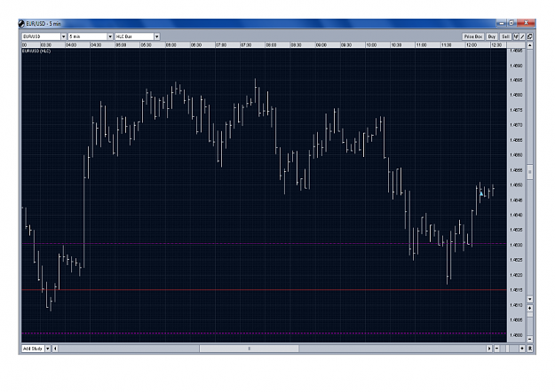Click horizontal scrollbar left arrow
The image size is (555, 392).
point(55,349)
